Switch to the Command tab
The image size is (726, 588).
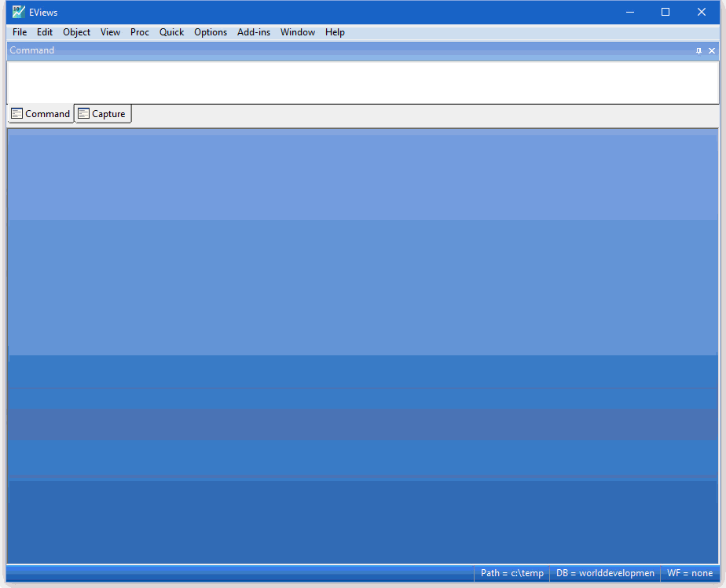tap(41, 114)
